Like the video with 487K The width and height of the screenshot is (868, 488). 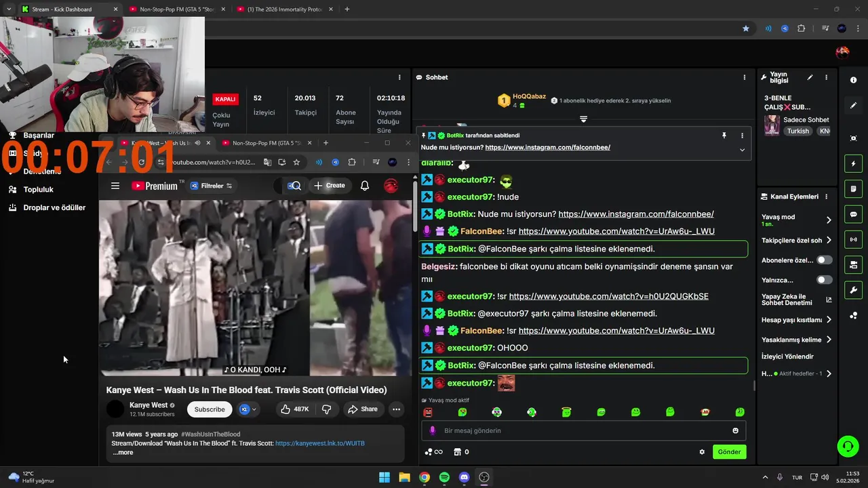point(294,409)
